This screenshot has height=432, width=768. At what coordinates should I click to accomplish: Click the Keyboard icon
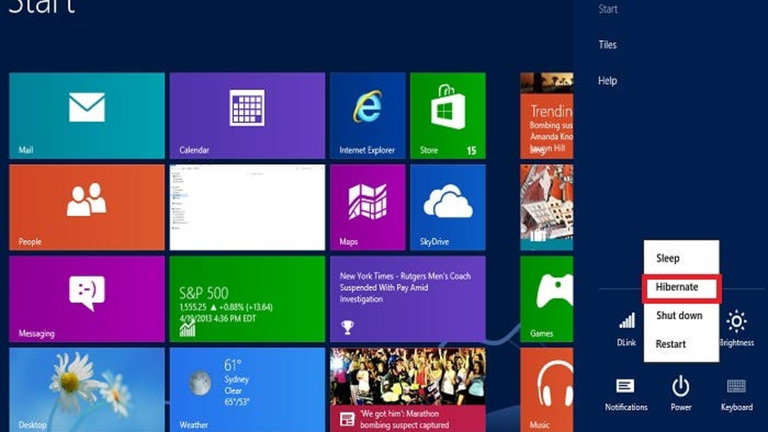tap(737, 393)
